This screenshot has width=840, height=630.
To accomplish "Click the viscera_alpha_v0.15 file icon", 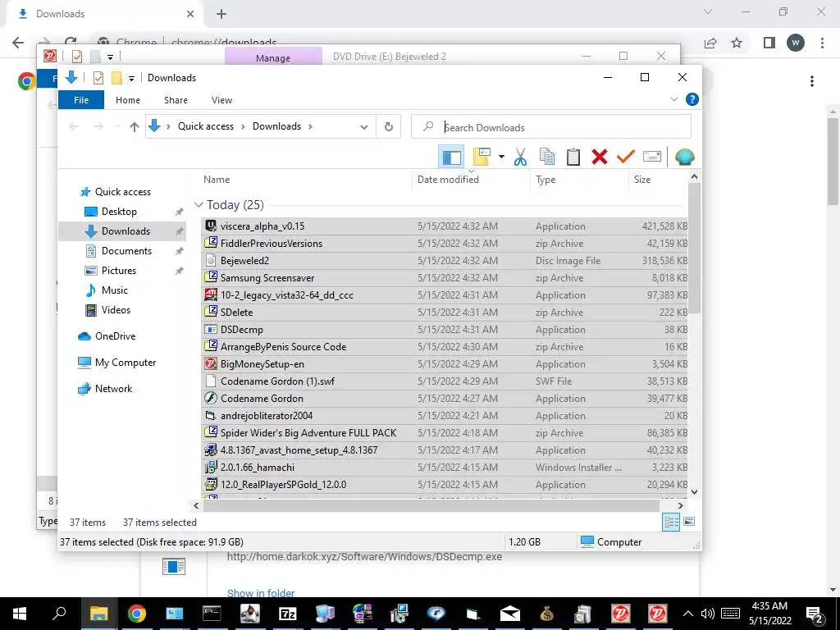I will (x=211, y=226).
